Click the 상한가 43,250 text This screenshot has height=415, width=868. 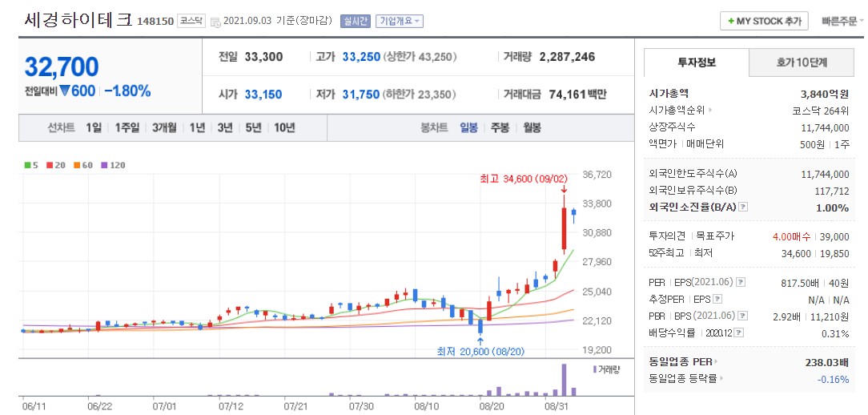[x=420, y=57]
